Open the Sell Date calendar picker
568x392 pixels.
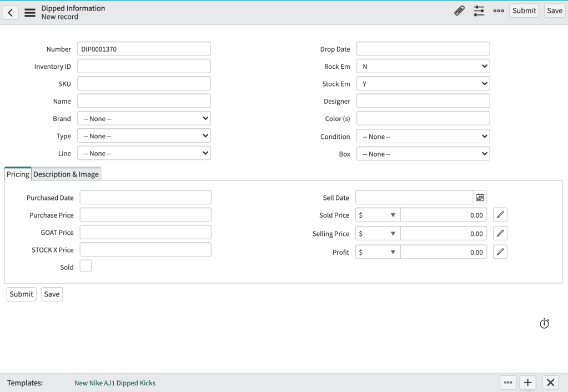480,198
